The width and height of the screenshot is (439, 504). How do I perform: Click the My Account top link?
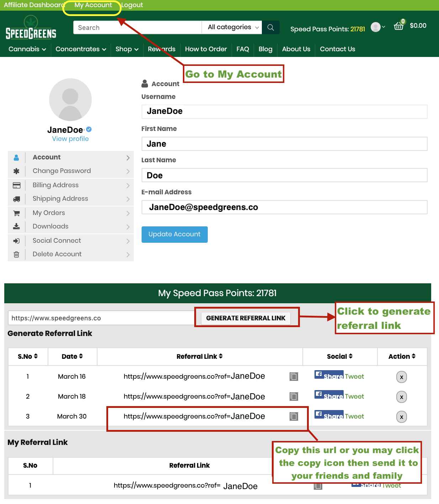coord(93,5)
